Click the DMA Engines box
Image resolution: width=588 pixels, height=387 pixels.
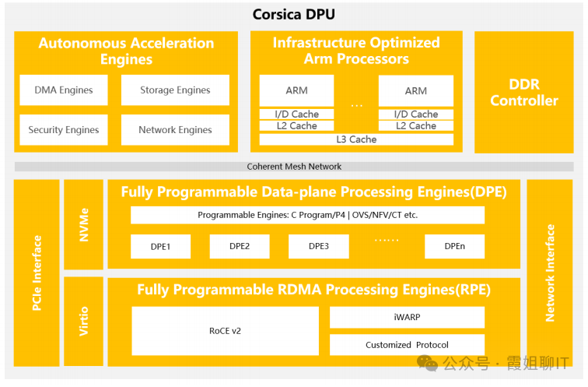(64, 90)
